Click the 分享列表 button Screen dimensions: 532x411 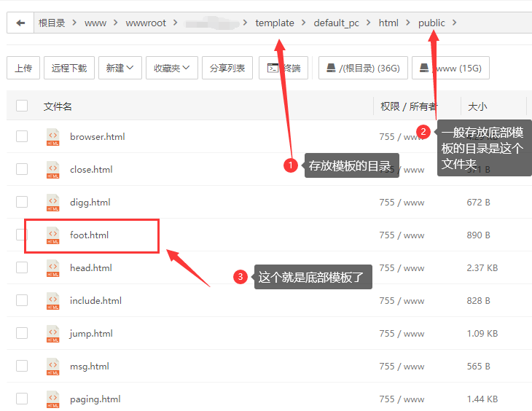(227, 68)
